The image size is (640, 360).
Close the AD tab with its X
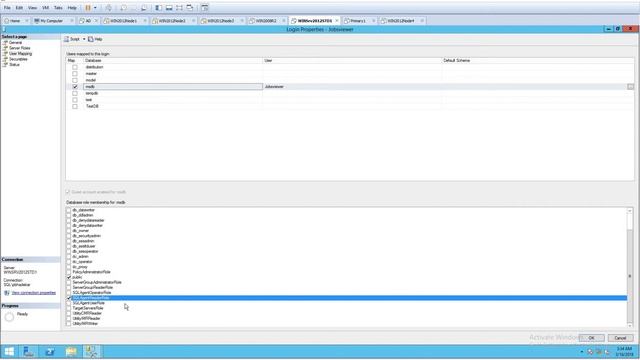[x=96, y=20]
